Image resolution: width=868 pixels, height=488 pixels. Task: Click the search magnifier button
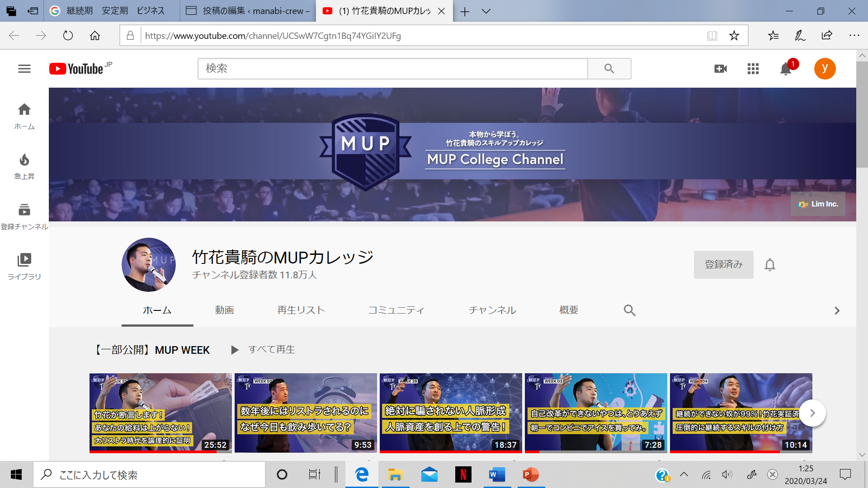click(609, 69)
